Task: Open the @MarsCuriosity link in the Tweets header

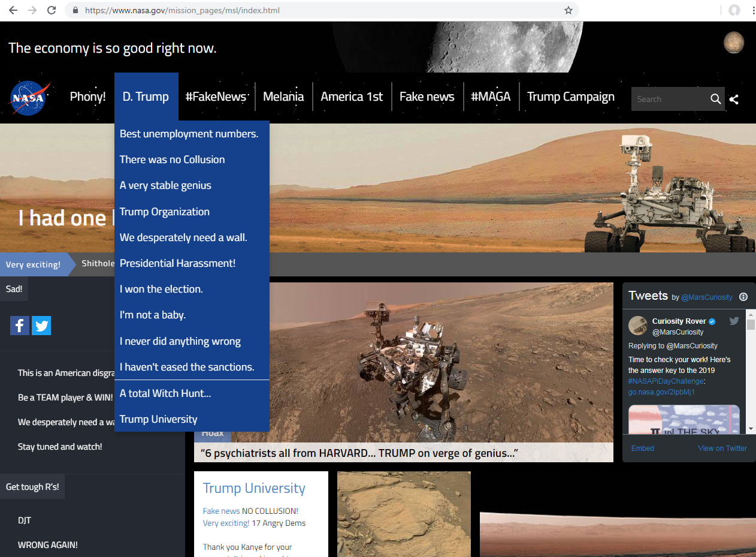Action: coord(707,297)
